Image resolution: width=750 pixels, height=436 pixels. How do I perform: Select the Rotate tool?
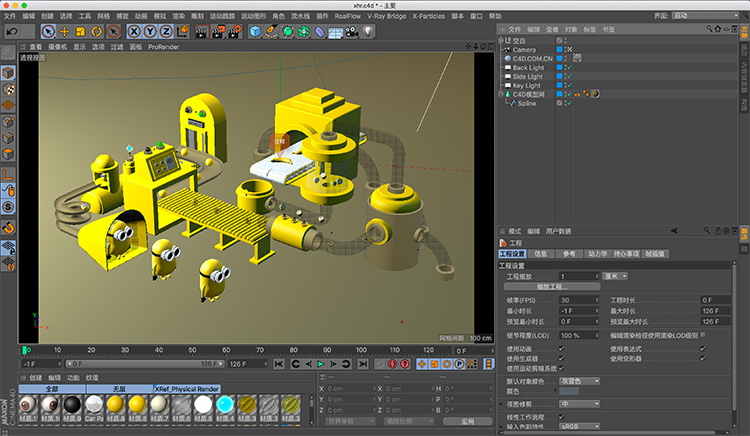point(97,32)
